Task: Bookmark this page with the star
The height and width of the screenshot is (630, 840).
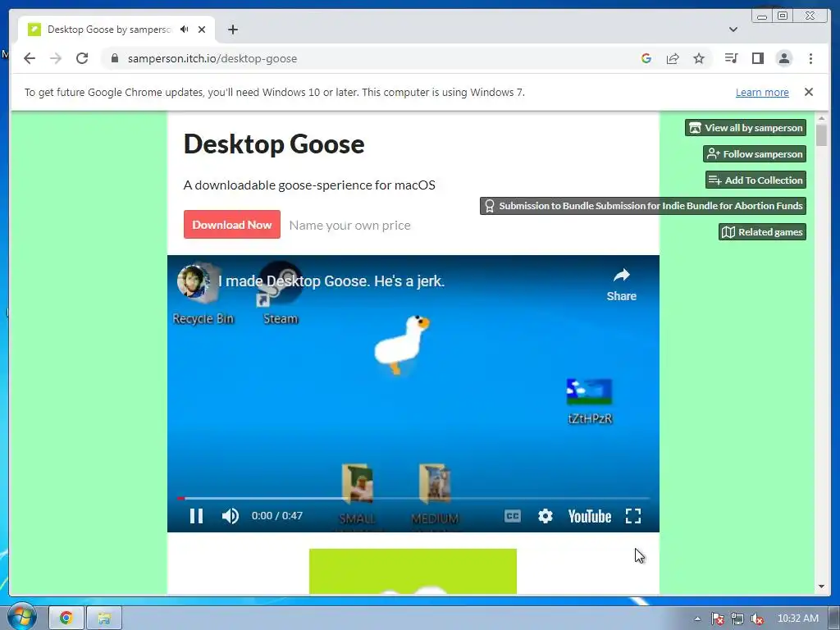Action: coord(699,58)
